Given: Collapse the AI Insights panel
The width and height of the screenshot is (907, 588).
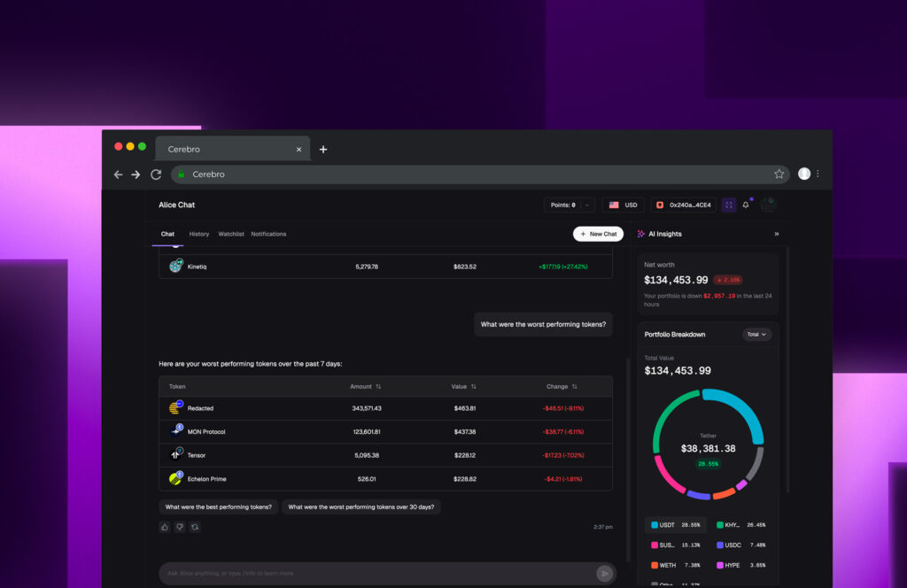Looking at the screenshot, I should tap(777, 234).
